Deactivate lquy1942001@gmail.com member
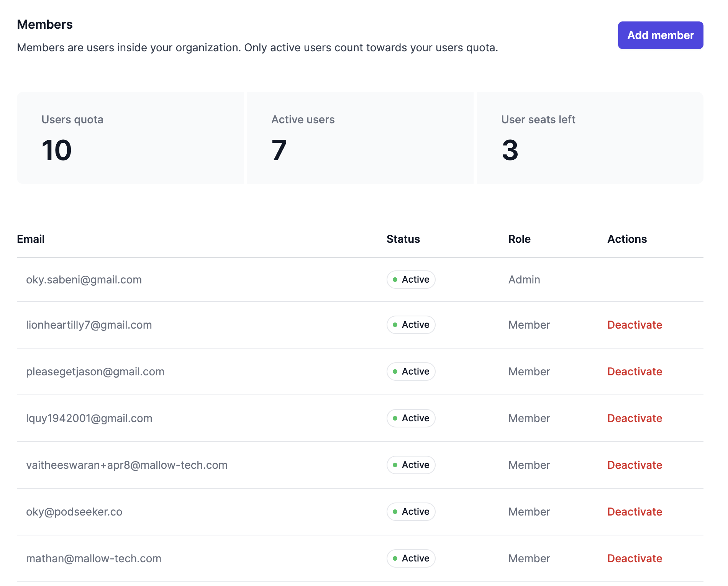The image size is (728, 586). tap(635, 418)
